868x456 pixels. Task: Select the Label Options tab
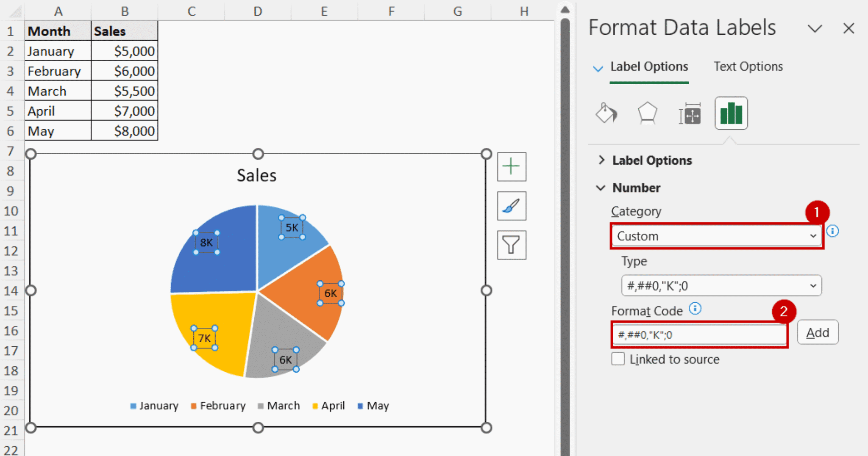tap(649, 66)
